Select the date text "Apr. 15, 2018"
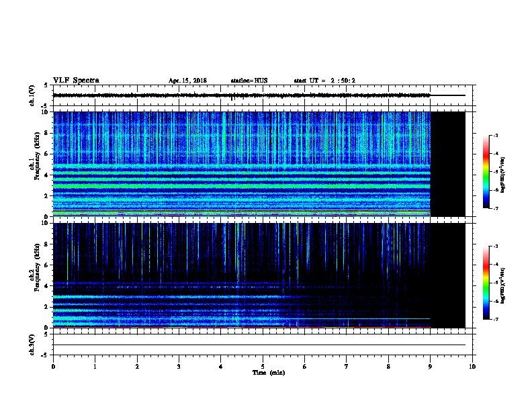Screen dimensions: 532x411 point(187,81)
